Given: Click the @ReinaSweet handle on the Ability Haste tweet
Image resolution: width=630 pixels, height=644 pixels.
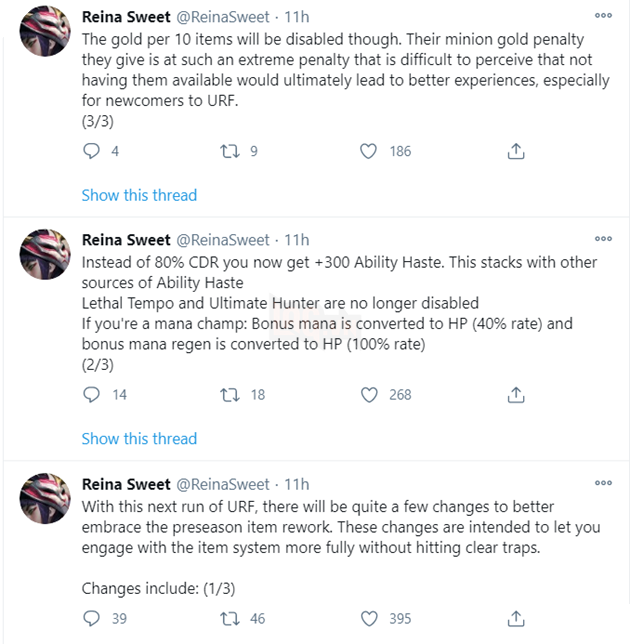Looking at the screenshot, I should [223, 240].
